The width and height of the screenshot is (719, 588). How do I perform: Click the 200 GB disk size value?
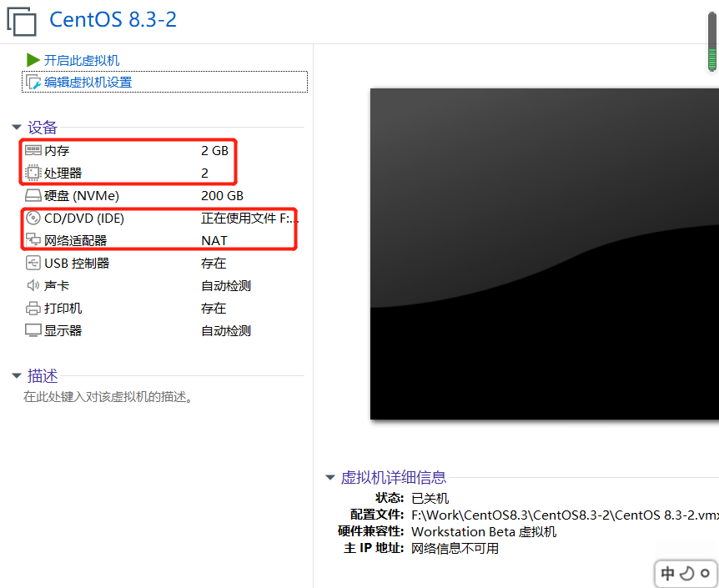click(x=222, y=195)
